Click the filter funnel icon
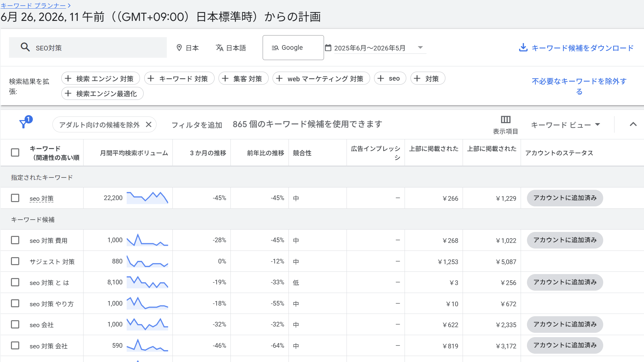The height and width of the screenshot is (362, 644). [x=23, y=124]
